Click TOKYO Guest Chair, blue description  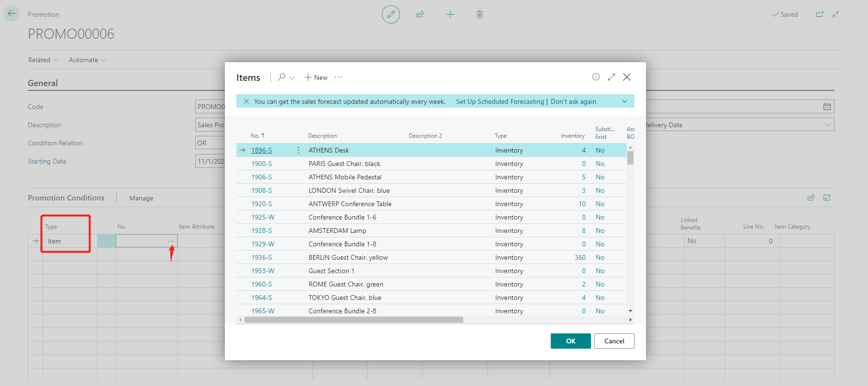point(345,298)
